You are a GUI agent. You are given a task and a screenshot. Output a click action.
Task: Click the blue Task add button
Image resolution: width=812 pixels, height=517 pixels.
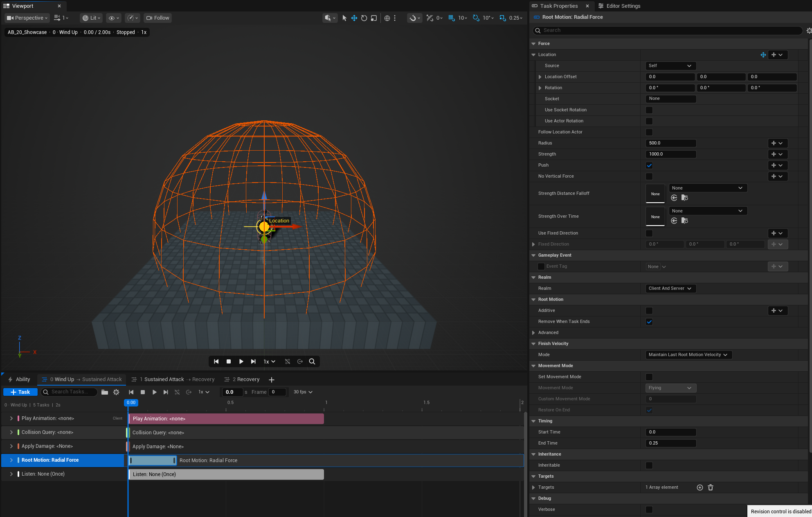[x=20, y=392]
